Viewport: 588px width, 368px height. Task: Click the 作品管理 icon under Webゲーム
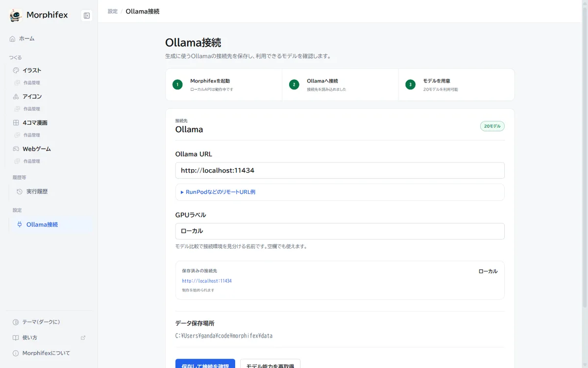point(17,161)
